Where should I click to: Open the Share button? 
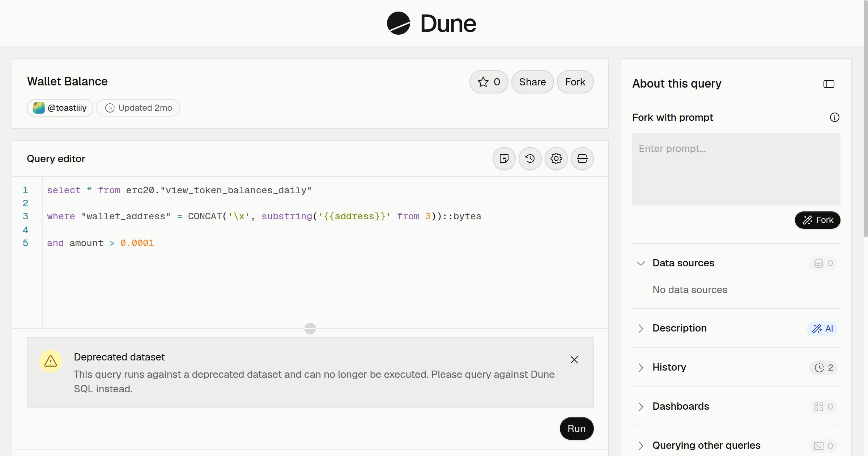[x=532, y=82]
